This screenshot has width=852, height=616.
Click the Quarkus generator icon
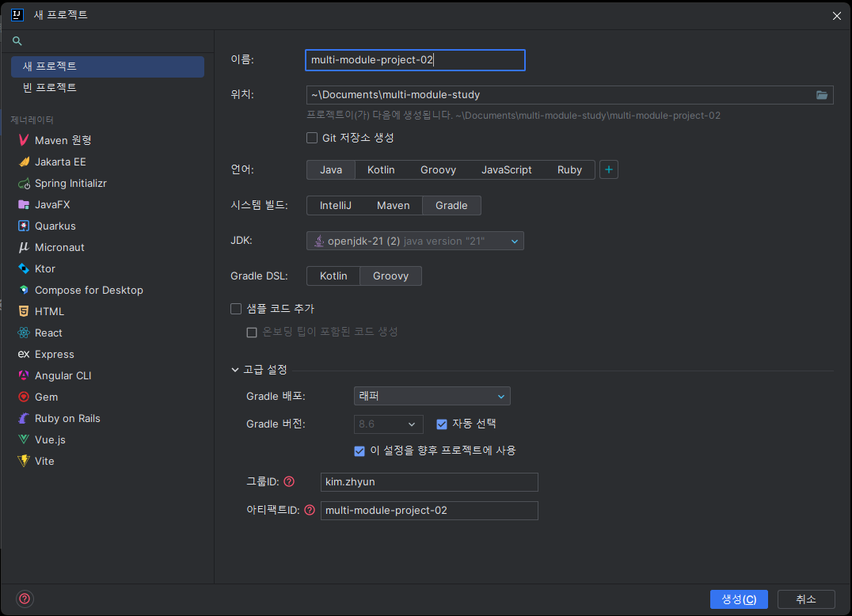coord(24,226)
